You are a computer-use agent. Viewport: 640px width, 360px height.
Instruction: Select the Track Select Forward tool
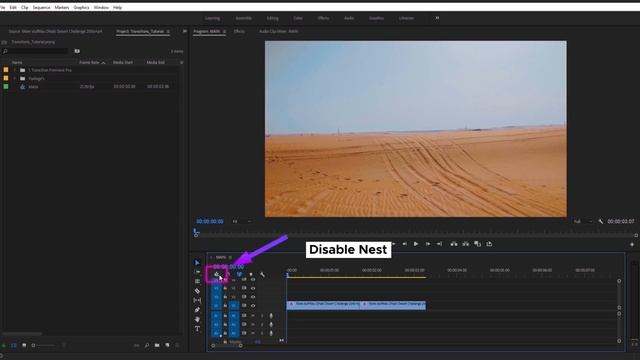[x=197, y=272]
